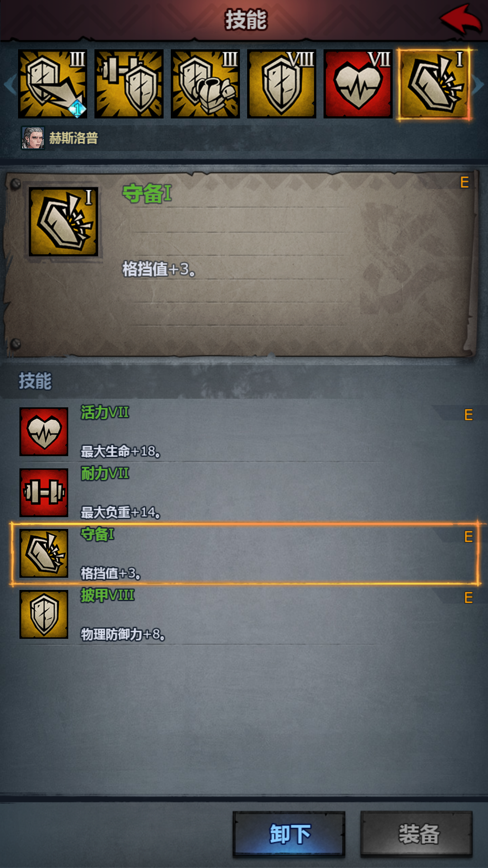Choose the 披甲VIII skill row
Screen dimensions: 488x868
pos(244,614)
